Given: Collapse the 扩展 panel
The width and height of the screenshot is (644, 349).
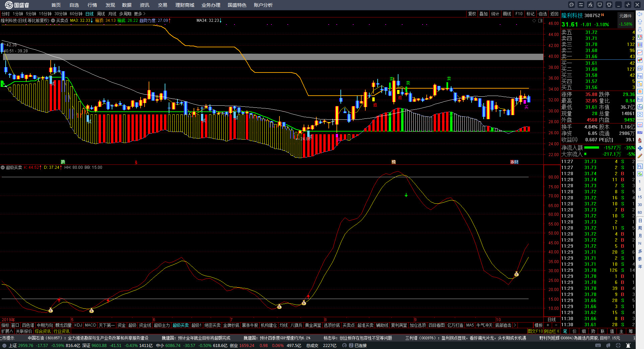Looking at the screenshot, I should pos(7,331).
